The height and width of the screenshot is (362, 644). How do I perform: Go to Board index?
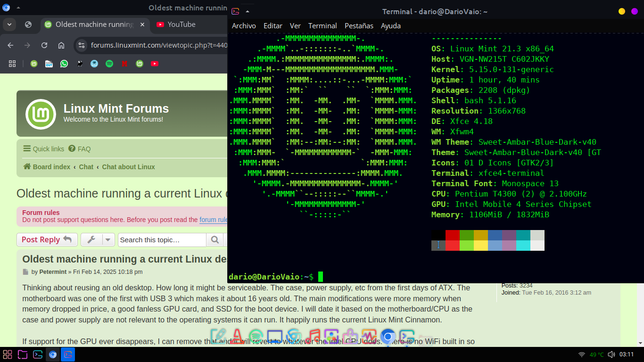tap(47, 167)
